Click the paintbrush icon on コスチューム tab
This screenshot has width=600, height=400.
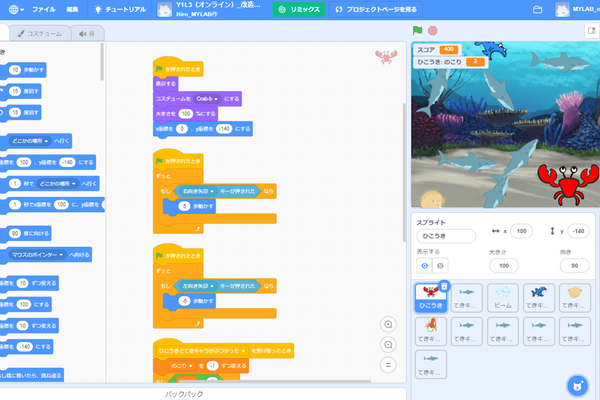coord(21,34)
